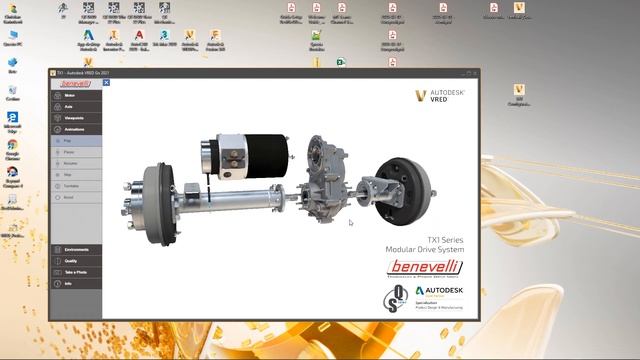Choose the Turntable animation entry
The image size is (640, 360).
point(76,186)
